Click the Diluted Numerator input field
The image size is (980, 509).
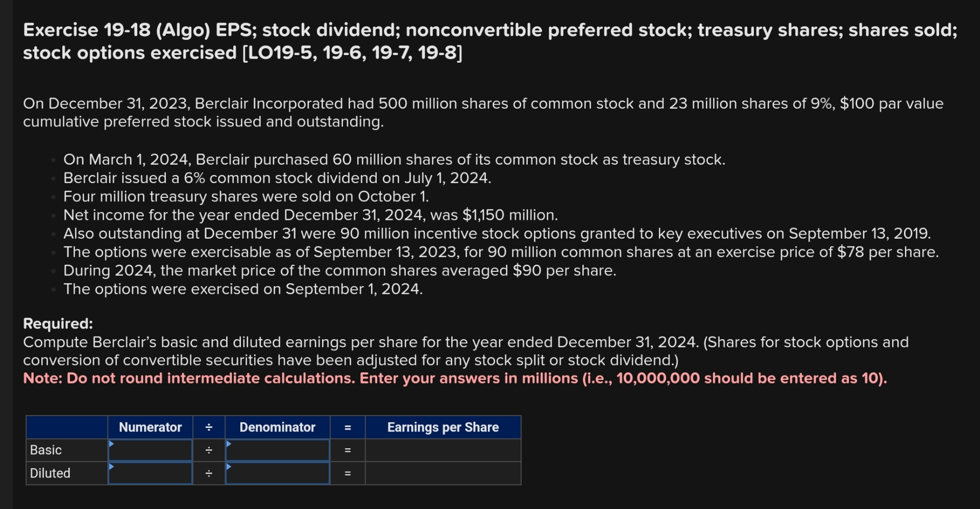pyautogui.click(x=150, y=473)
